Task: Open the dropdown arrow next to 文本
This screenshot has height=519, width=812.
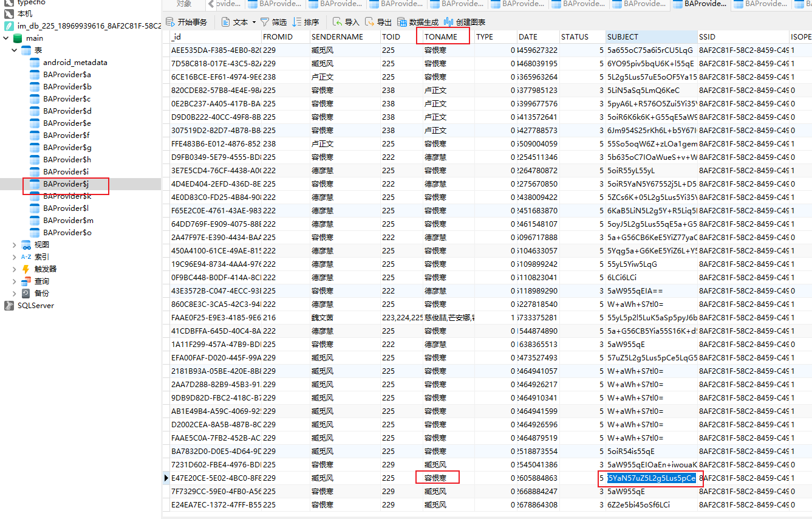Action: pyautogui.click(x=253, y=22)
